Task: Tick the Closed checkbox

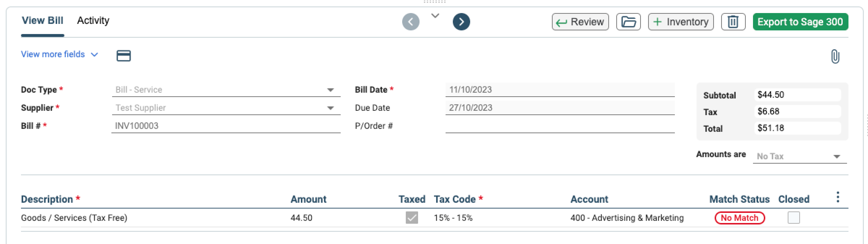Action: pyautogui.click(x=793, y=218)
